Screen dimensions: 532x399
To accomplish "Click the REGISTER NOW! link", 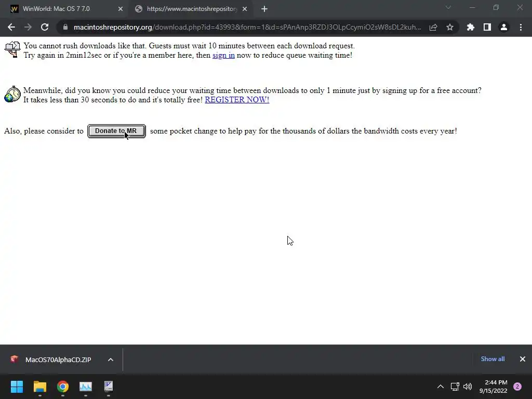I will click(x=237, y=100).
